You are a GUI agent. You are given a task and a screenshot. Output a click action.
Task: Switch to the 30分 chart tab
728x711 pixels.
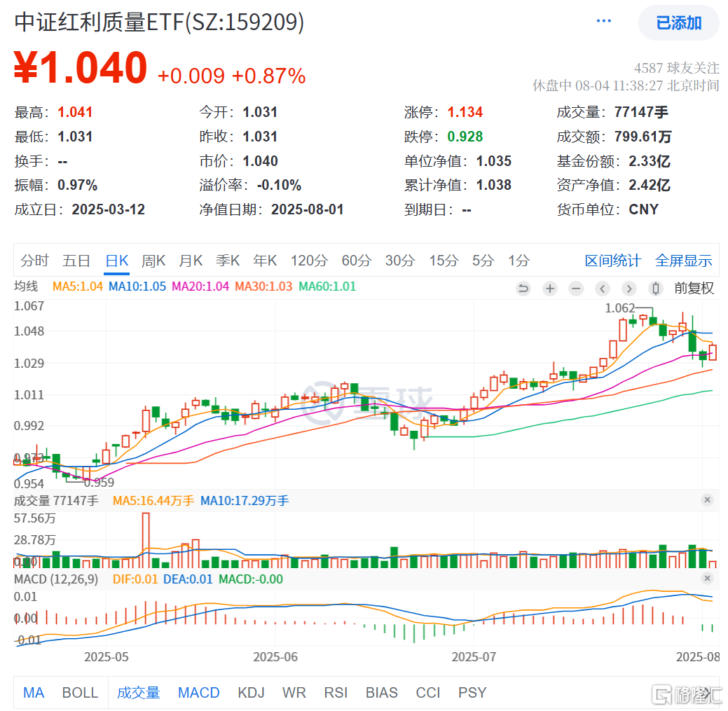[400, 261]
